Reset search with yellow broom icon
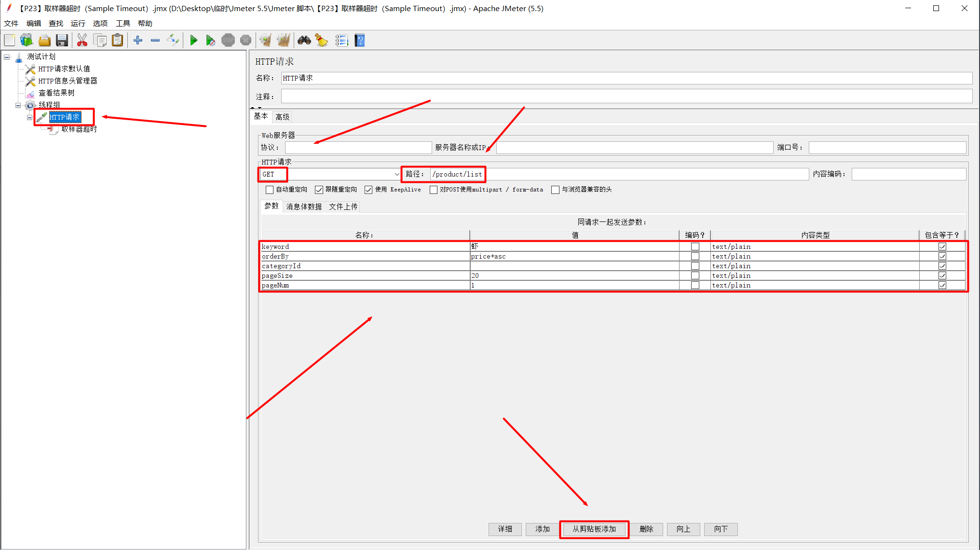Viewport: 980px width, 550px height. (x=322, y=41)
